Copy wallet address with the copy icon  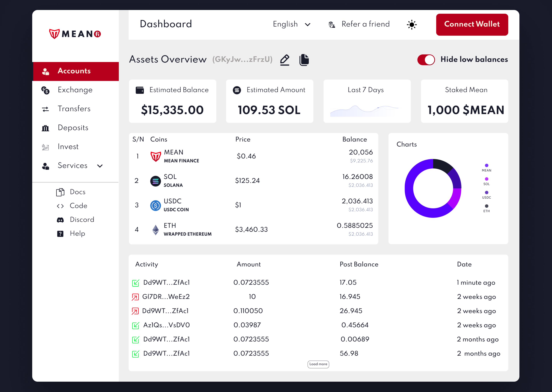(304, 60)
